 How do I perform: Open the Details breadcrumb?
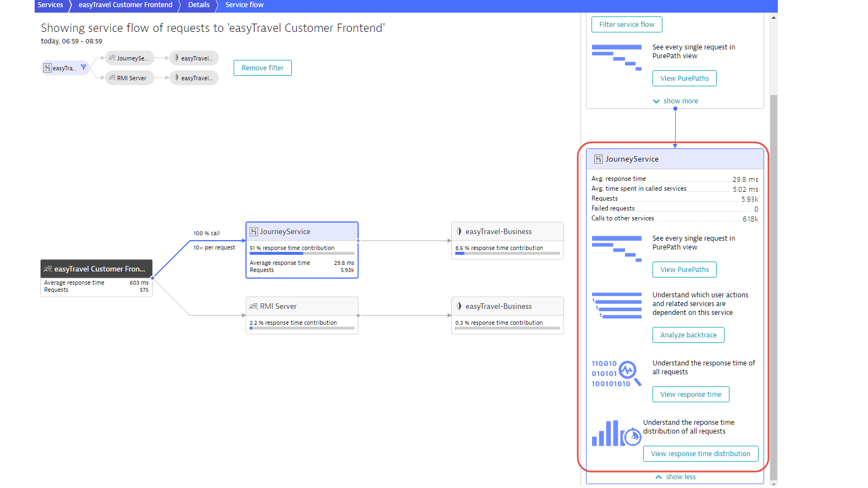coord(199,5)
